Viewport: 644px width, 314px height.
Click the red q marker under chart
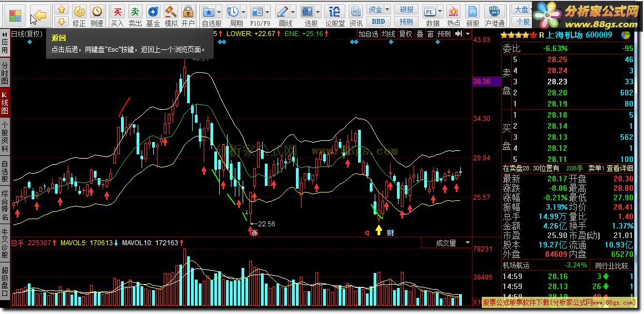pos(367,233)
